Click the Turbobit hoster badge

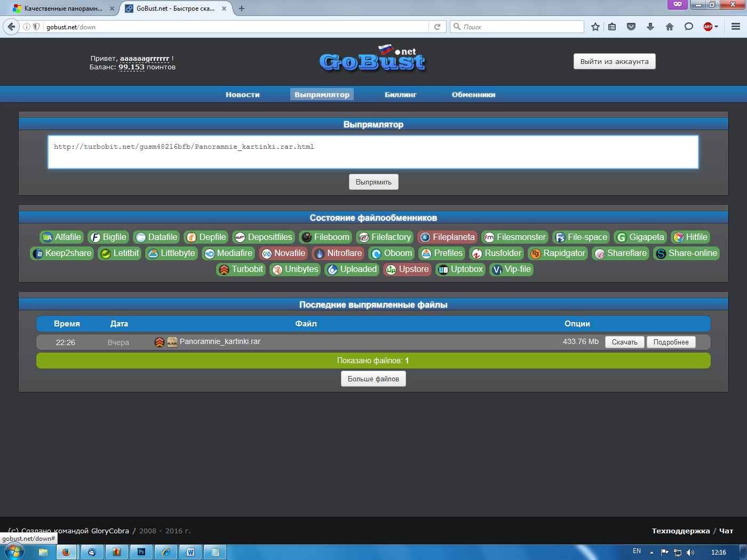(241, 269)
